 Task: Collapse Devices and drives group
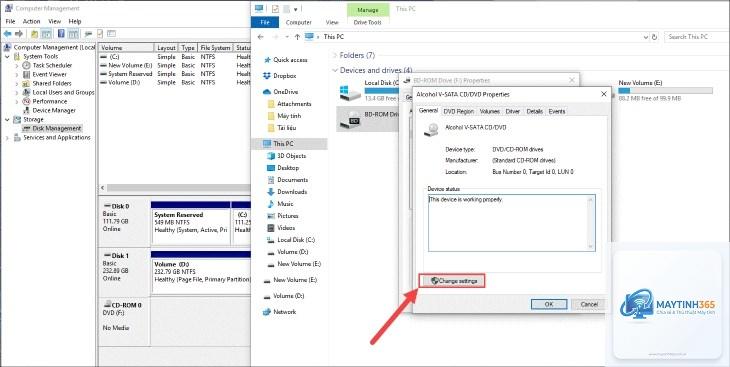(335, 70)
